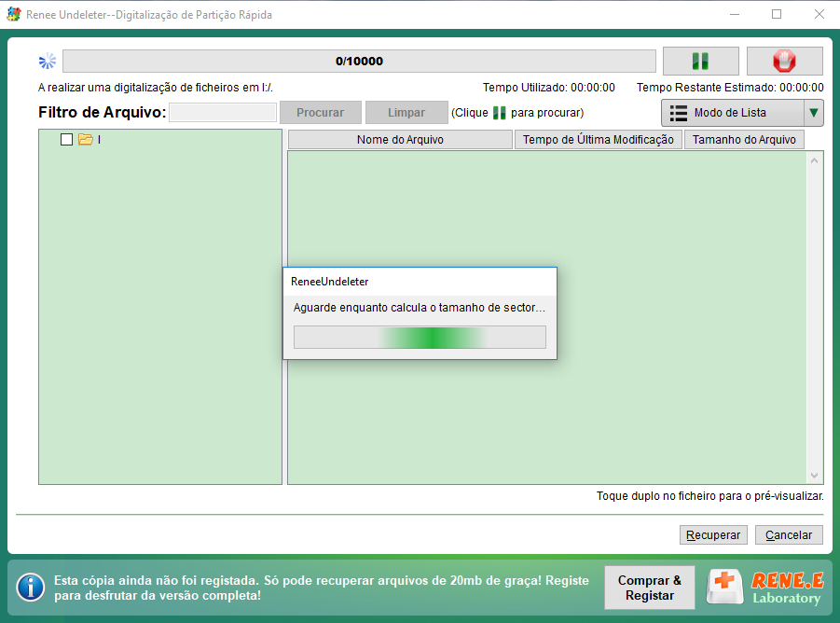Open Comprar & Registar button
Image resolution: width=840 pixels, height=623 pixels.
[x=649, y=588]
